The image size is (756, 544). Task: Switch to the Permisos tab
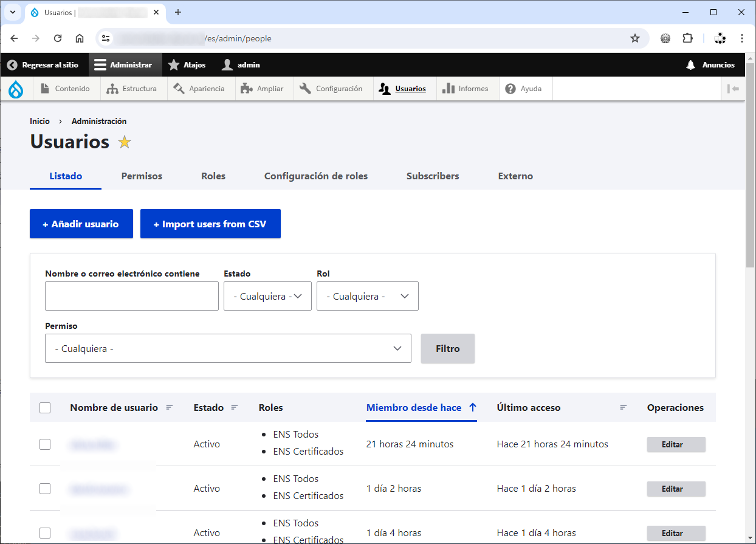pyautogui.click(x=142, y=176)
